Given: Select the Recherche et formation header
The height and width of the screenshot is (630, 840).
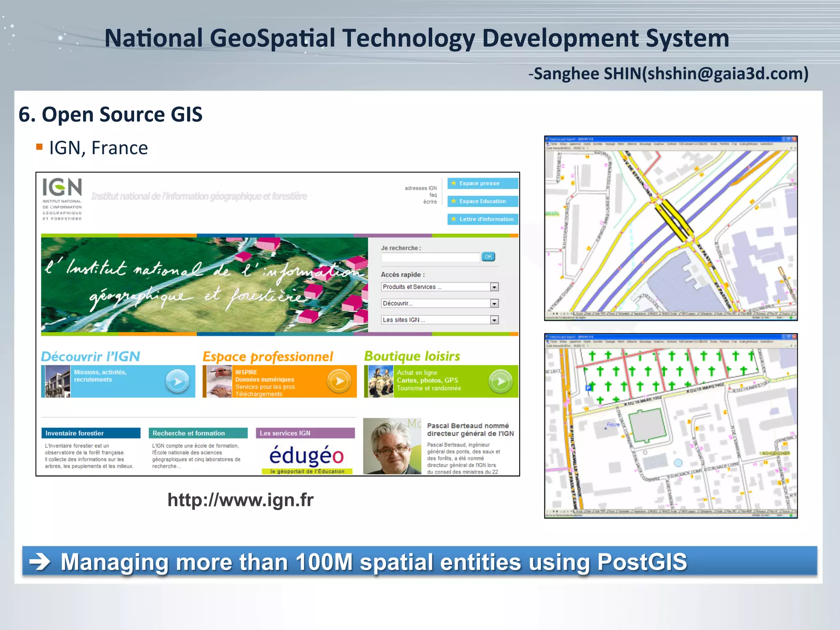Looking at the screenshot, I should [x=198, y=433].
